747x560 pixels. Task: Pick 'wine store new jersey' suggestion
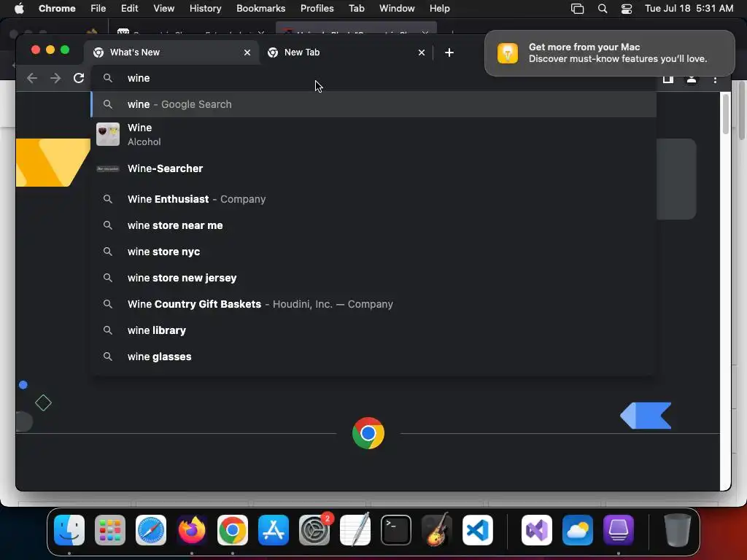point(373,278)
